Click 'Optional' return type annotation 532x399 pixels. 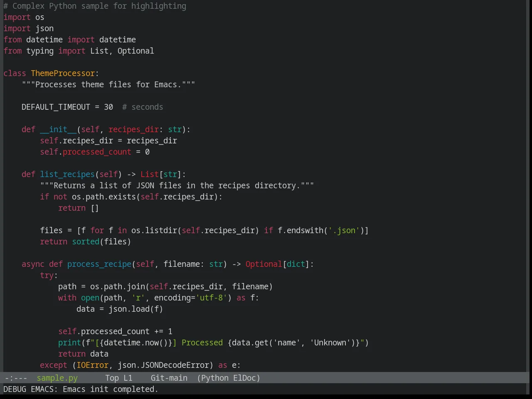pyautogui.click(x=264, y=264)
